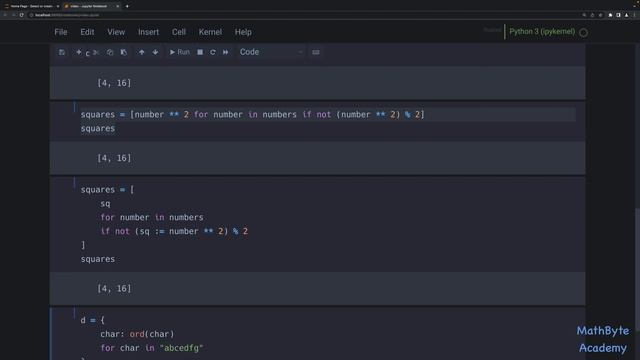The height and width of the screenshot is (360, 640).
Task: Run the selected cell
Action: click(x=180, y=52)
